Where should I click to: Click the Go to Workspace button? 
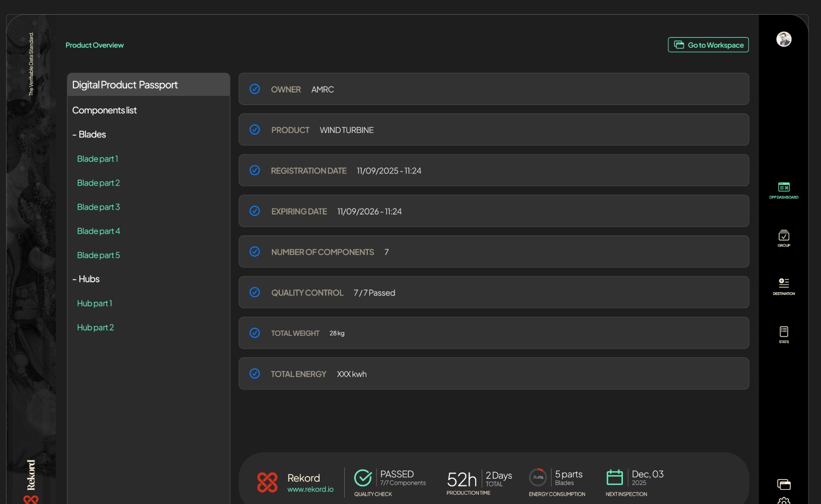708,45
